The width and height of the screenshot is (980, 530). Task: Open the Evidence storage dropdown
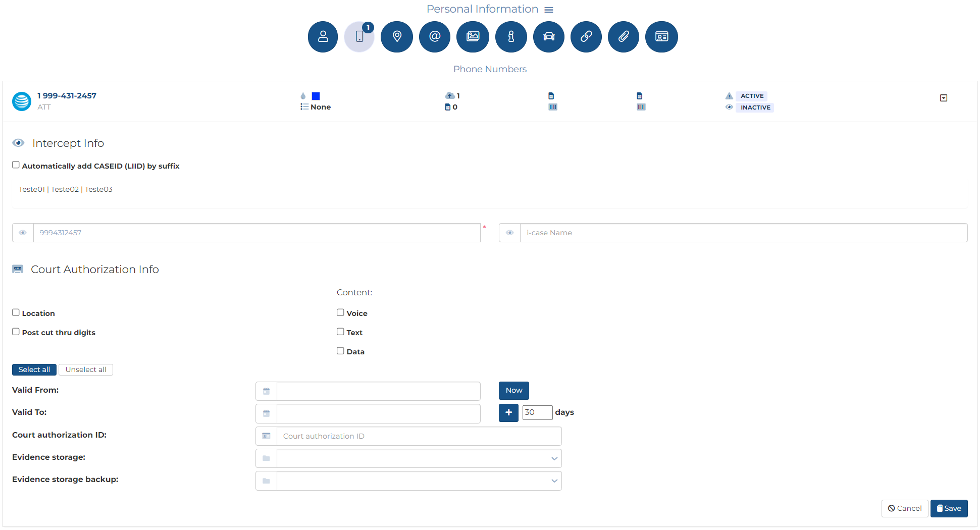click(419, 458)
